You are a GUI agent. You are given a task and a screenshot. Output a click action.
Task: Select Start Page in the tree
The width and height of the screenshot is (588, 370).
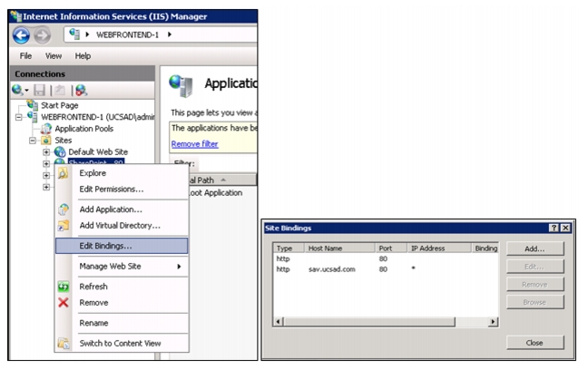(x=60, y=105)
